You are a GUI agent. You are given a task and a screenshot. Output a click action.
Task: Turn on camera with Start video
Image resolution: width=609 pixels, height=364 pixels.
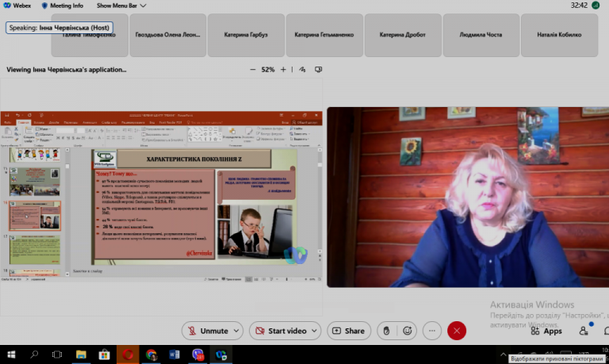coord(282,331)
